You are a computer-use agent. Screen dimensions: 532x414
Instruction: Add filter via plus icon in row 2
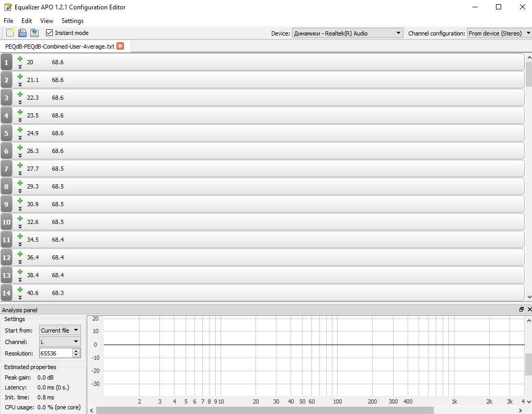(20, 76)
